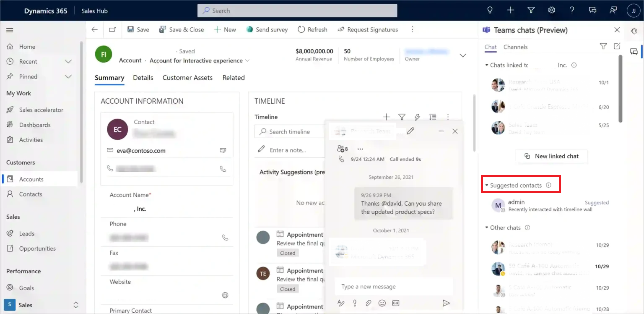
Task: Collapse the Chats linked to section
Action: tap(487, 65)
